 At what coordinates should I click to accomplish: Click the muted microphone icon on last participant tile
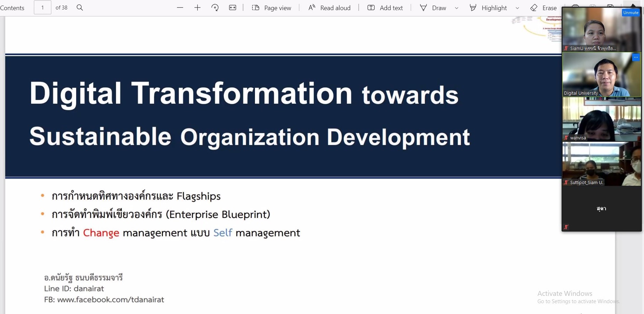pos(566,227)
